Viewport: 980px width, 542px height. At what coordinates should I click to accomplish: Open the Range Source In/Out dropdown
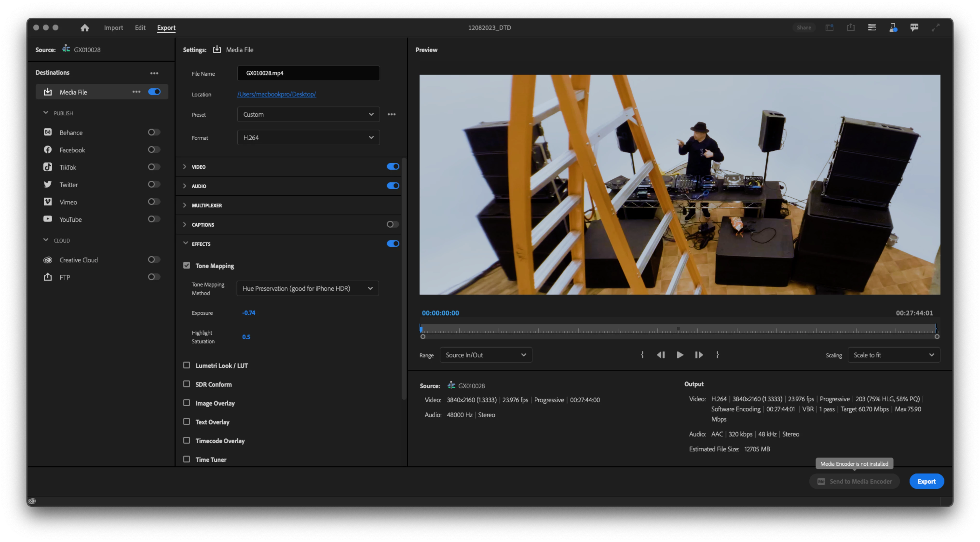tap(485, 355)
